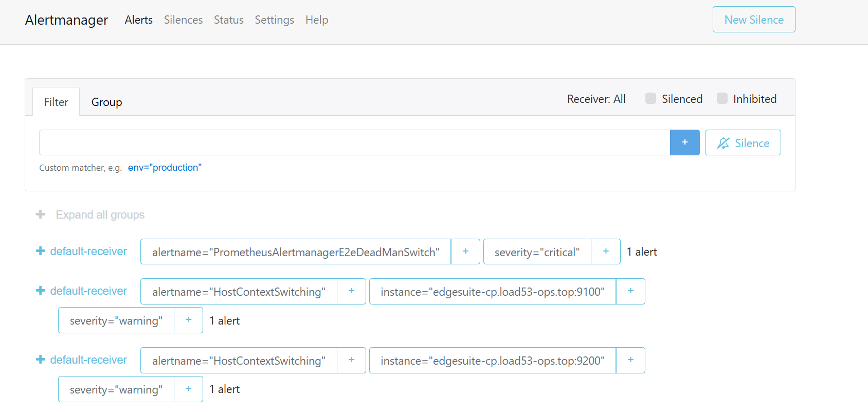This screenshot has width=868, height=412.
Task: Add instance edgesuite-cp.load53-ops.top:9200 to filter
Action: [630, 360]
